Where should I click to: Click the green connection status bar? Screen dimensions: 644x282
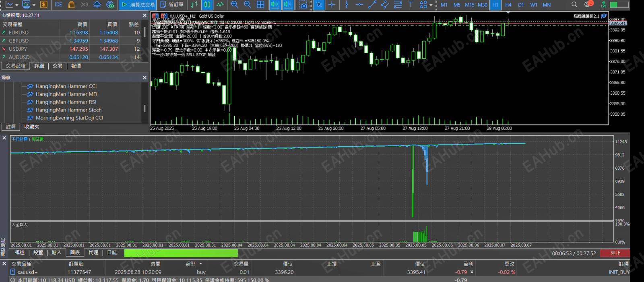point(619,4)
